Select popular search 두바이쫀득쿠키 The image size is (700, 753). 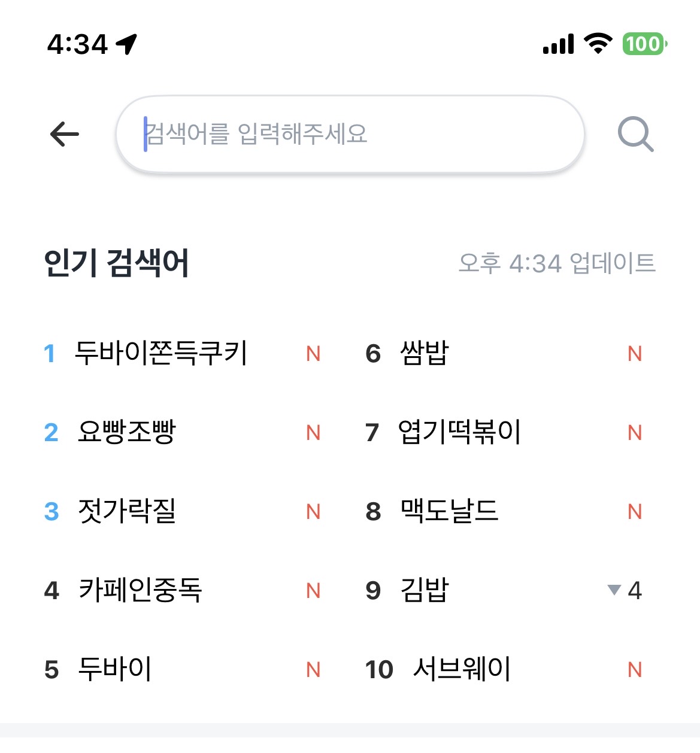160,353
